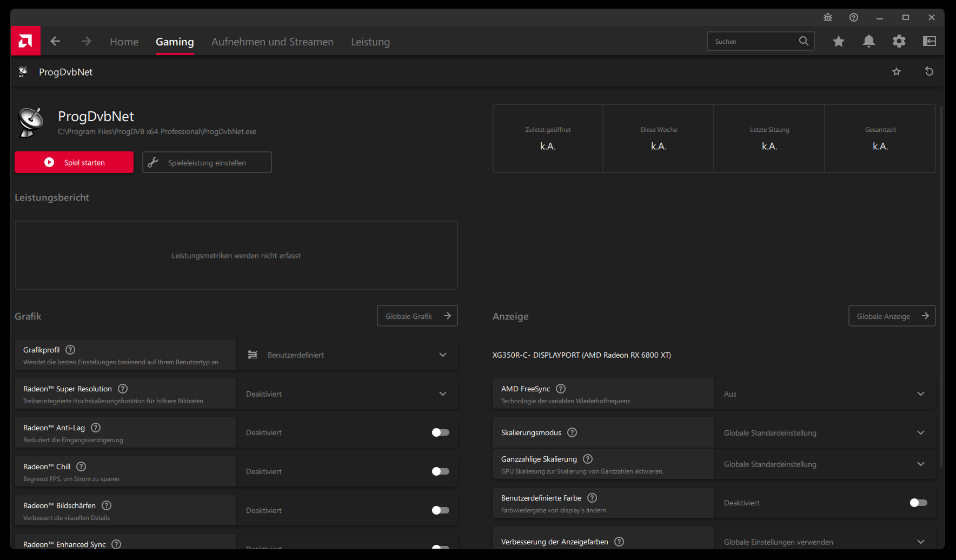Go forward with the right arrow
Viewport: 956px width, 560px height.
pyautogui.click(x=87, y=41)
